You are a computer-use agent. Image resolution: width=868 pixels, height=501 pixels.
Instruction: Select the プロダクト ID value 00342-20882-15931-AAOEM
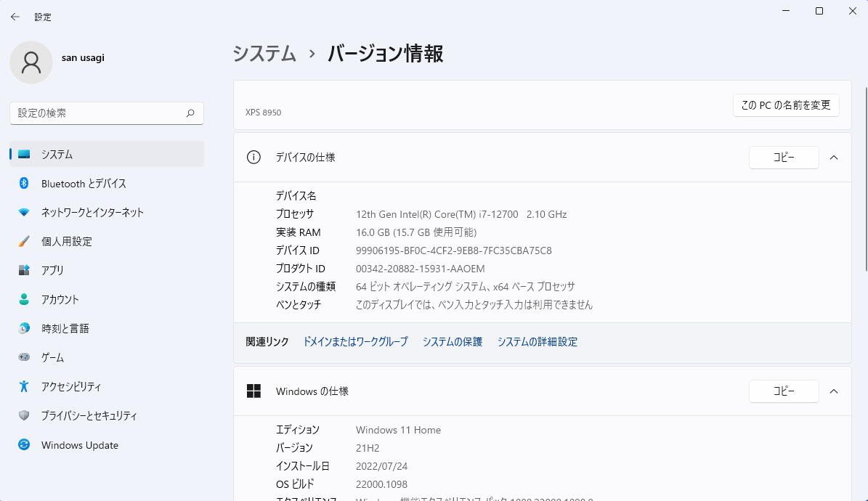pyautogui.click(x=420, y=269)
